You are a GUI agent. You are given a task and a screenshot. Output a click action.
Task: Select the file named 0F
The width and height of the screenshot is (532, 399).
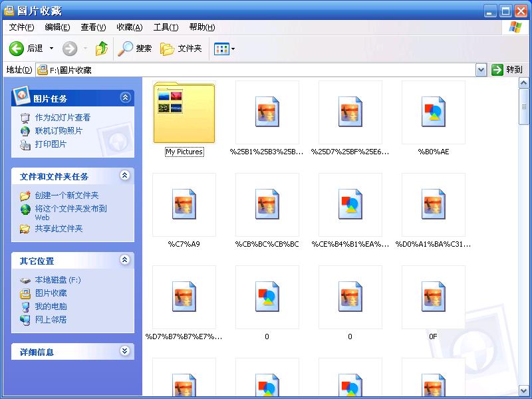pos(434,297)
